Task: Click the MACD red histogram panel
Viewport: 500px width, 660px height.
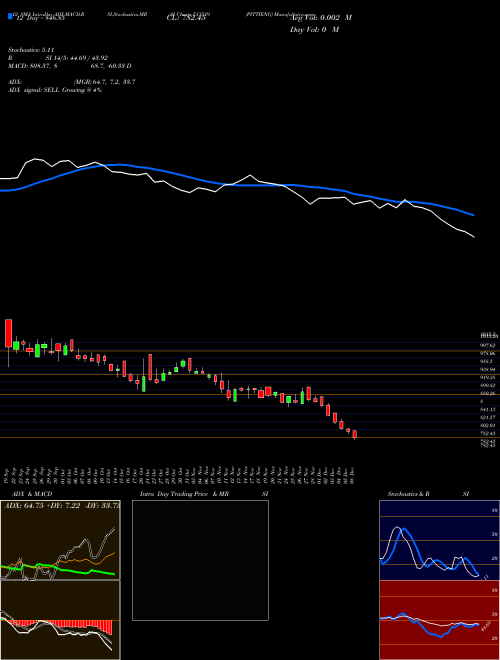Action: 60,620
